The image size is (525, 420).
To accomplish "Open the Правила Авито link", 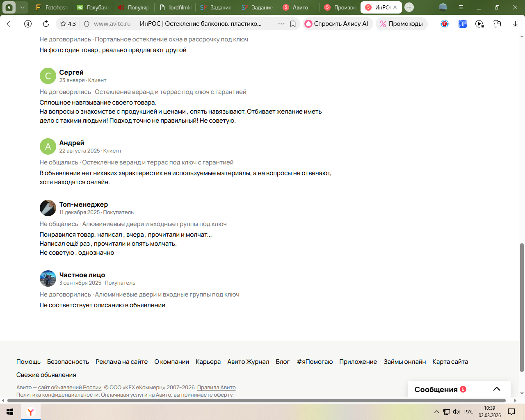I will pyautogui.click(x=217, y=388).
